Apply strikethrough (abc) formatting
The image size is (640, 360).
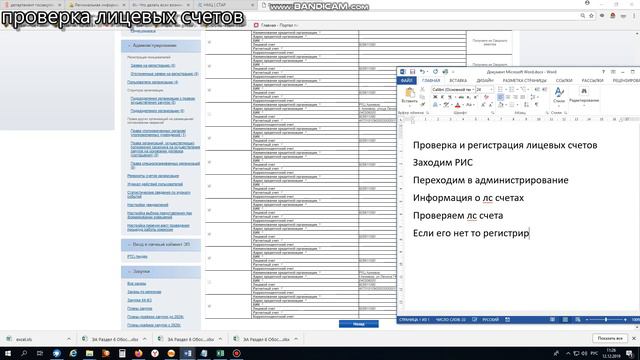[461, 97]
